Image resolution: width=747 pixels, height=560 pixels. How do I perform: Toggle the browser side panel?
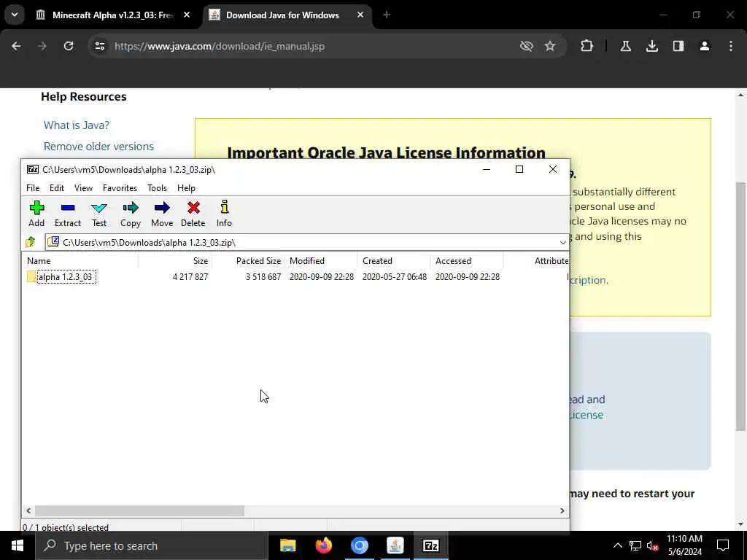pyautogui.click(x=678, y=46)
